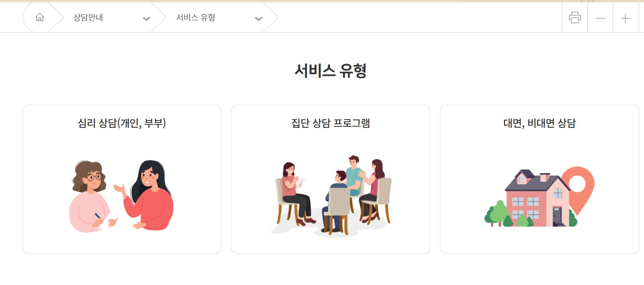The height and width of the screenshot is (285, 644).
Task: Open the 상담안내 breadcrumb menu
Action: coord(88,18)
